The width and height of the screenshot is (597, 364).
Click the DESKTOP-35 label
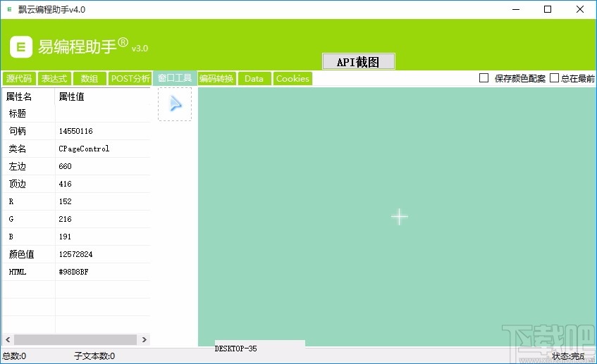(235, 349)
